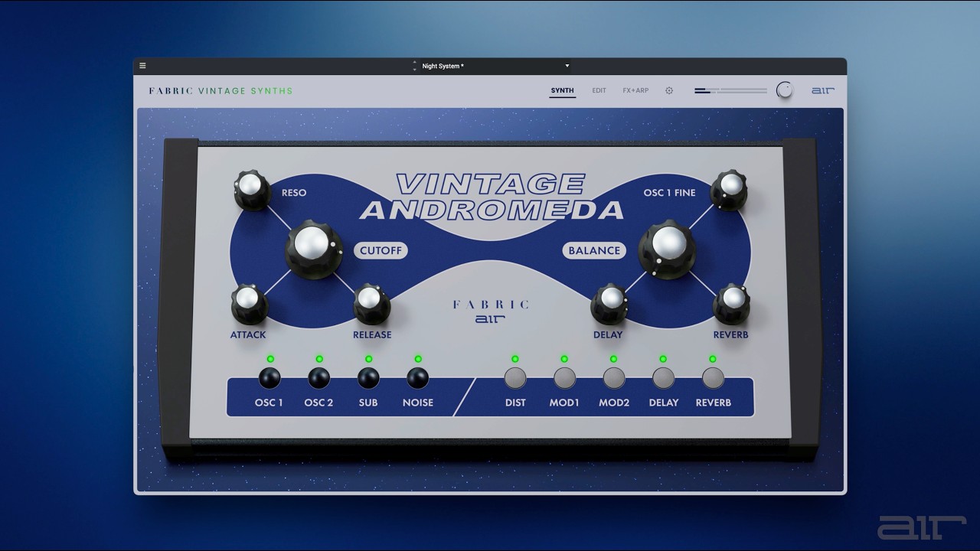Switch to the SYNTH tab

(x=562, y=90)
